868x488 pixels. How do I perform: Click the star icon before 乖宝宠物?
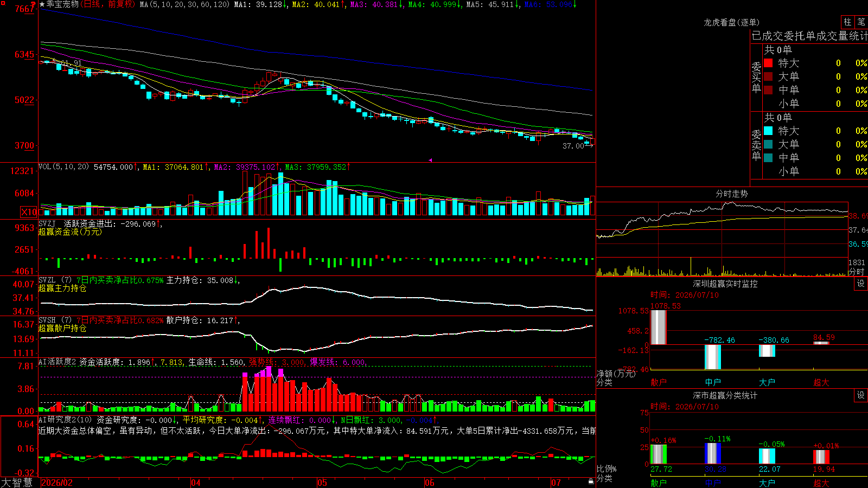pyautogui.click(x=42, y=4)
